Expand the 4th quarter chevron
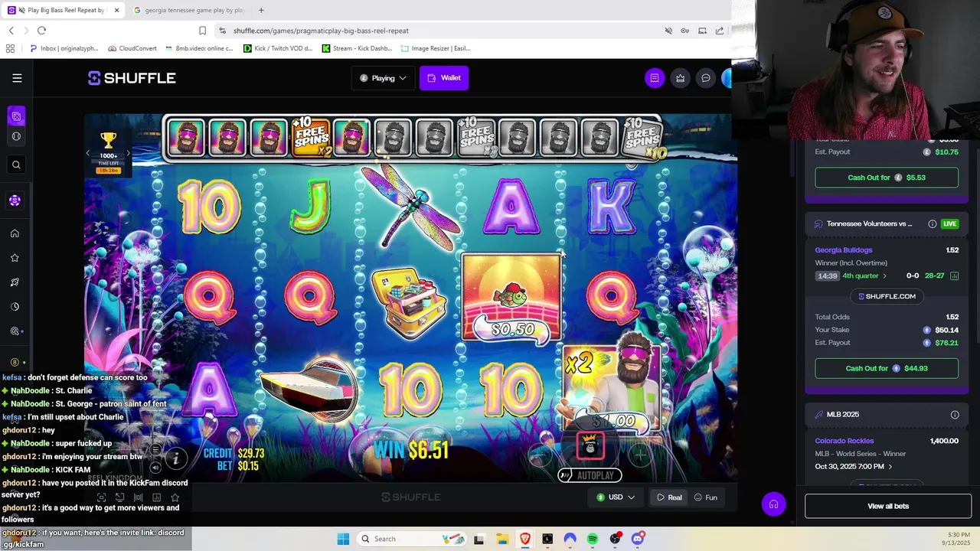980x551 pixels. (x=885, y=276)
